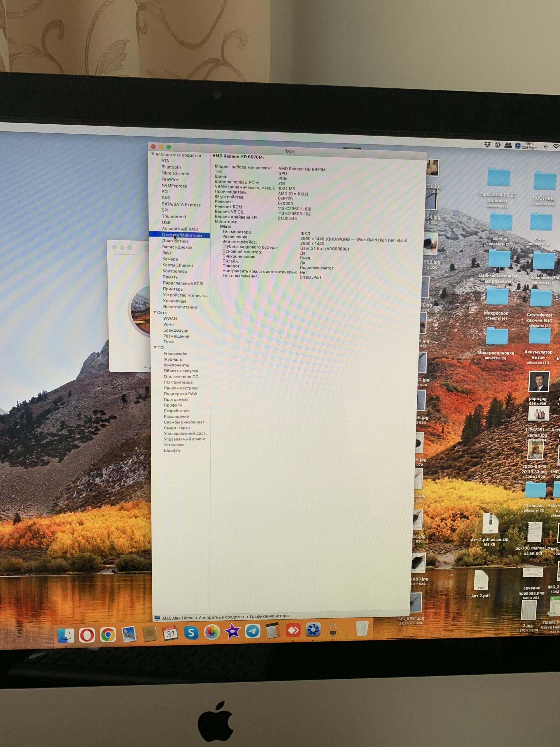This screenshot has width=560, height=747.
Task: Launch Google Chrome from the Dock
Action: (108, 635)
